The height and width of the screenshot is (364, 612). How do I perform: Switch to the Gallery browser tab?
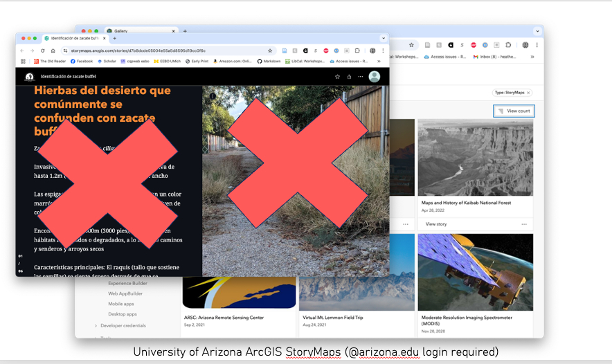[x=121, y=31]
